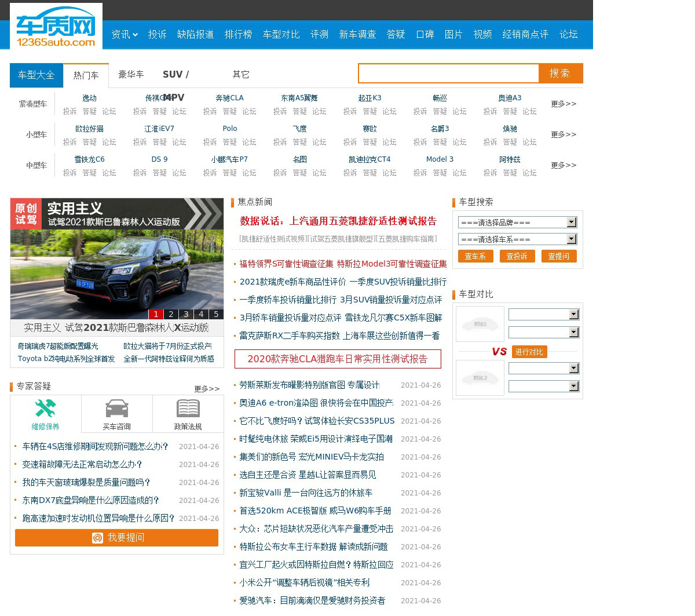Open the 请选择品牌 brand dropdown
Screen dimensions: 695x616
517,223
